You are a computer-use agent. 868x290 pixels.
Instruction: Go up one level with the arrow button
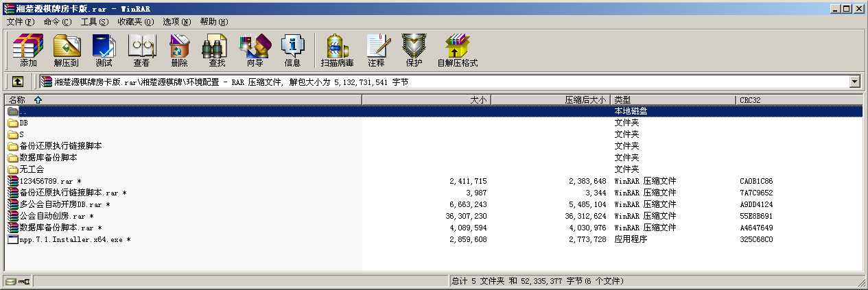coord(18,82)
